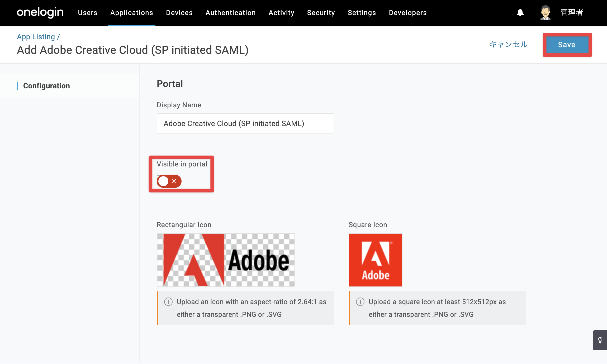The image size is (607, 364).
Task: Click the info icon under Square Icon
Action: pos(360,302)
